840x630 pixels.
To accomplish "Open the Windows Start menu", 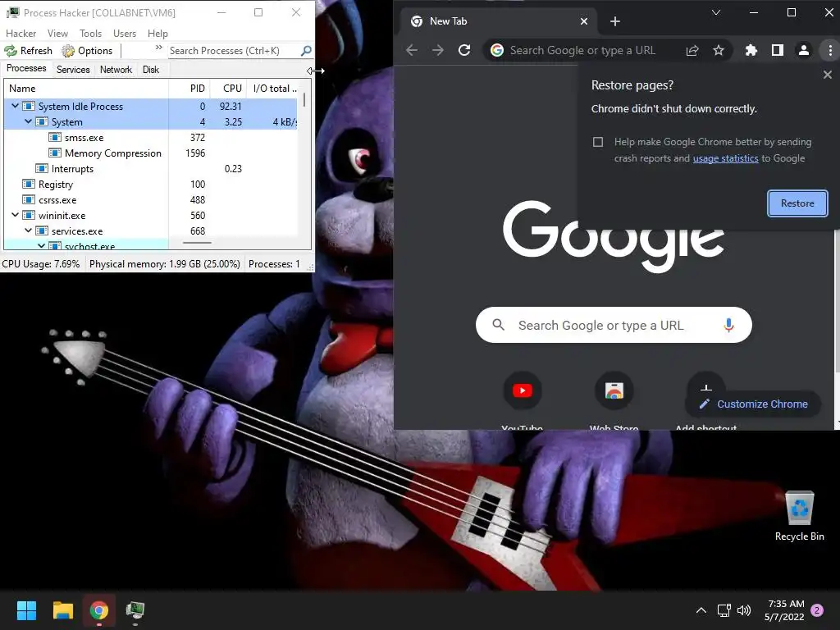I will point(26,610).
